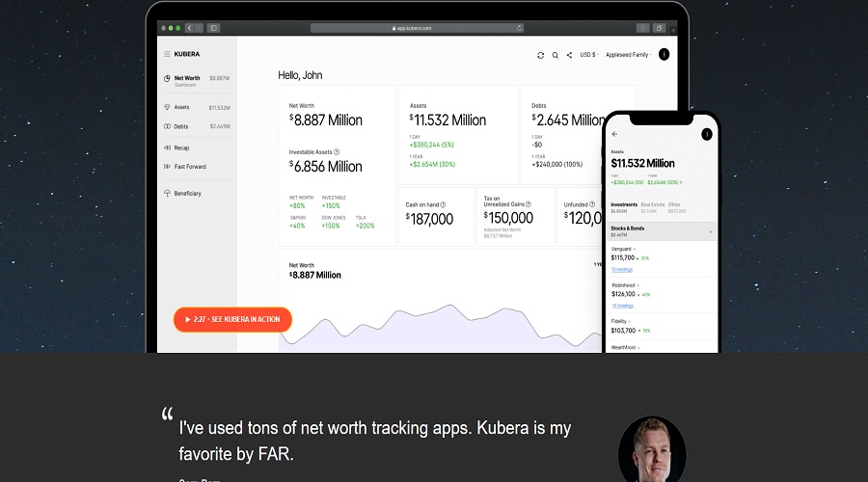Open Vanguard holdings link on phone

(622, 270)
